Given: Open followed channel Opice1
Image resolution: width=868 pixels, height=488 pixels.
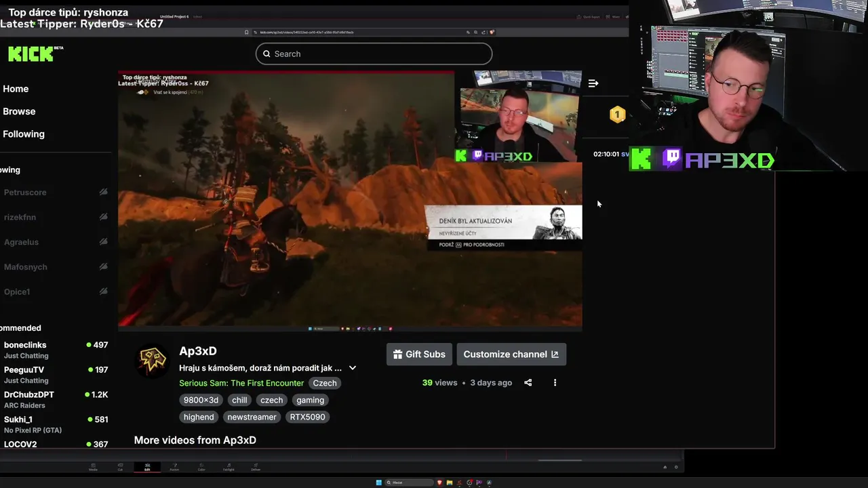Looking at the screenshot, I should coord(17,292).
